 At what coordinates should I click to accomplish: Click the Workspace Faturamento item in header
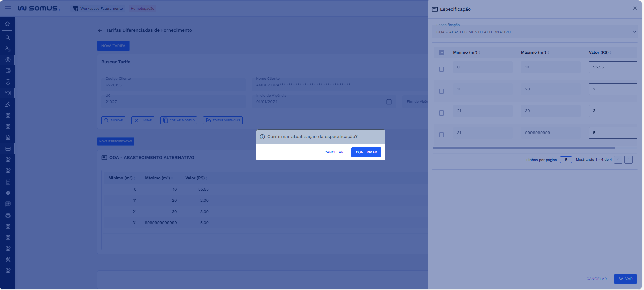101,8
